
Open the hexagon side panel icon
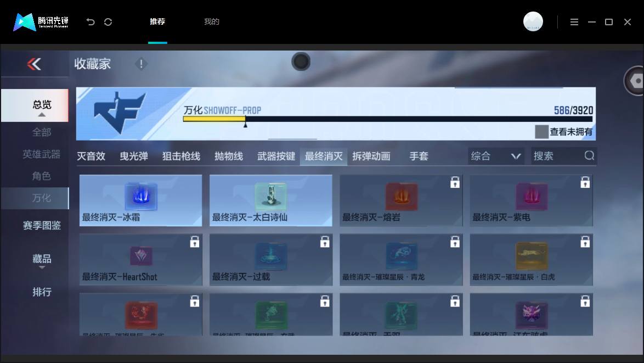click(x=636, y=81)
